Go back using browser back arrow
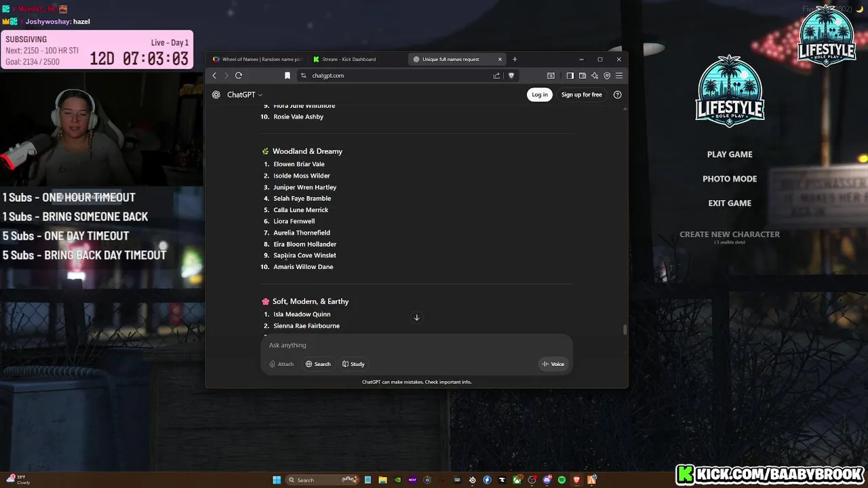The image size is (868, 488). click(214, 75)
